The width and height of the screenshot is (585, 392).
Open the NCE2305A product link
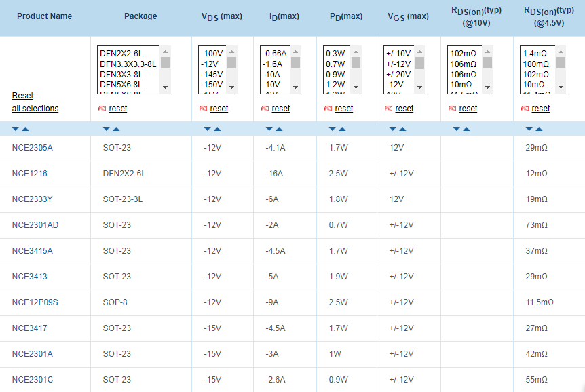point(33,148)
